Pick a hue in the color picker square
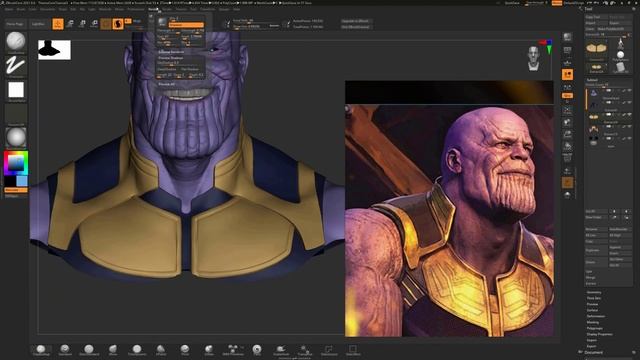The image size is (640, 360). [16, 163]
